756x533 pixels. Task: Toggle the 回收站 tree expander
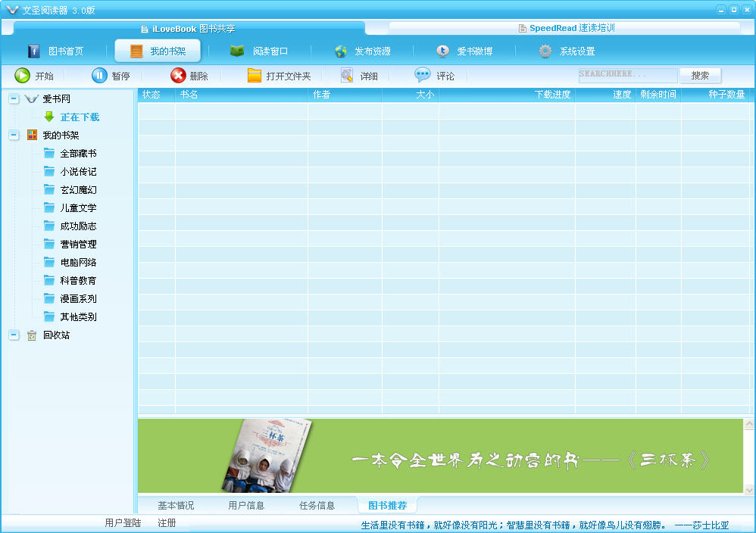[14, 335]
